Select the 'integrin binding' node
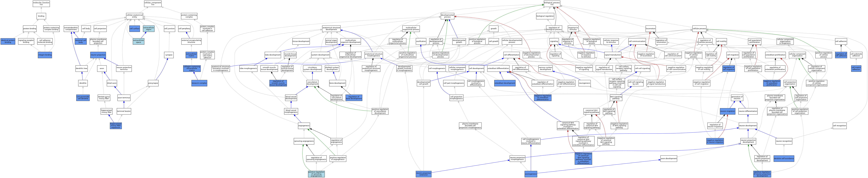 click(x=45, y=55)
